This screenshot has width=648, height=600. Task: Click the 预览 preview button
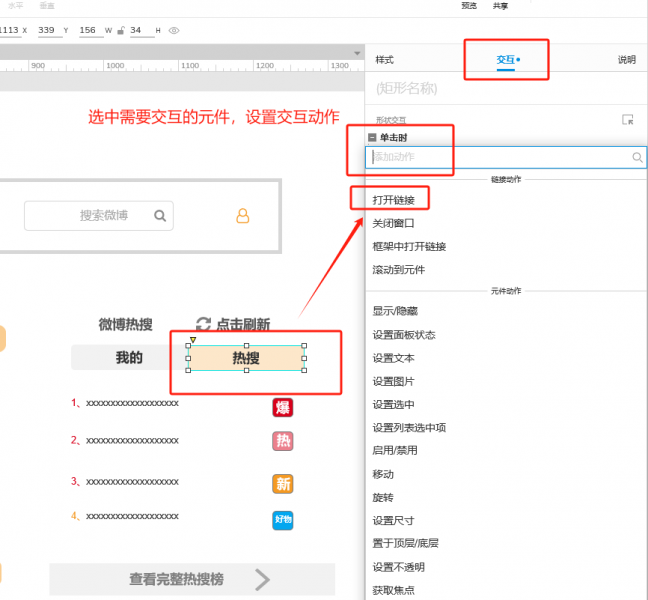point(469,6)
